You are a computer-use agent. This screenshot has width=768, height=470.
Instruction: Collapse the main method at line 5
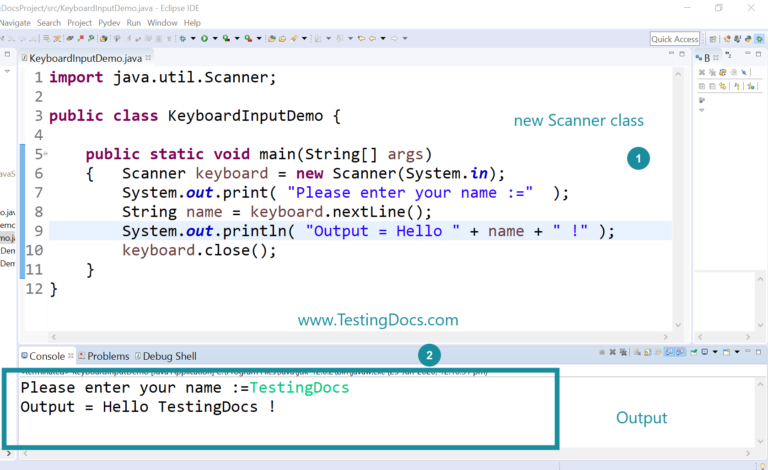42,154
